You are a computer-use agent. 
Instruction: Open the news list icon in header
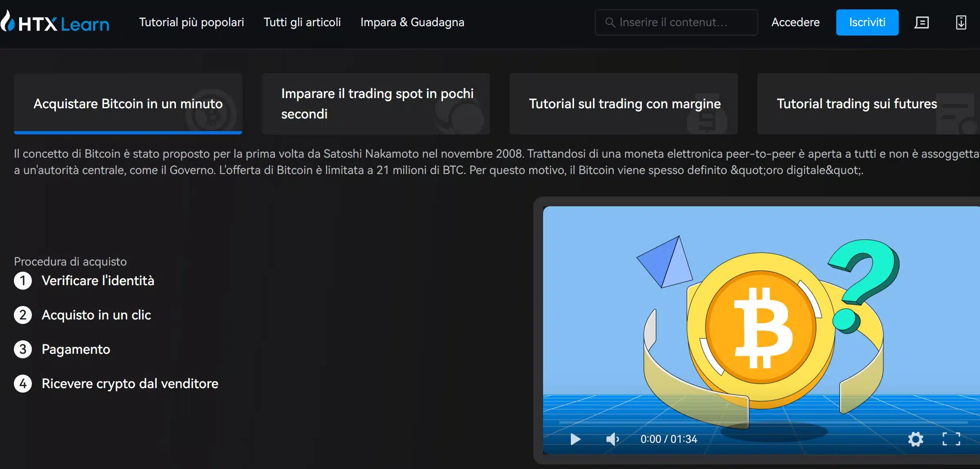point(921,22)
